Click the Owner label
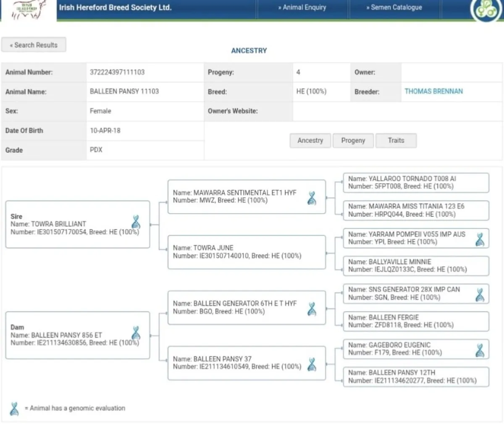This screenshot has height=424, width=504. click(365, 72)
